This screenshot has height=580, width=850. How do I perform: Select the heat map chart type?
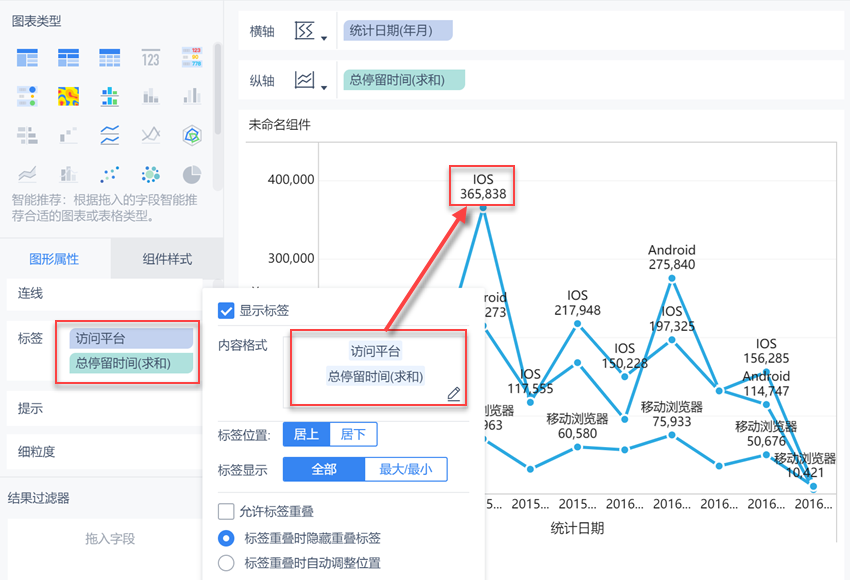68,96
